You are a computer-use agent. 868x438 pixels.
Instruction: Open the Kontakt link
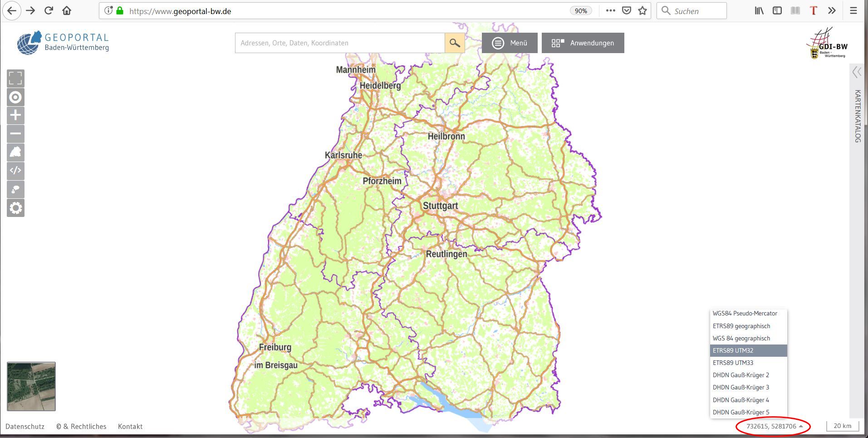coord(130,427)
